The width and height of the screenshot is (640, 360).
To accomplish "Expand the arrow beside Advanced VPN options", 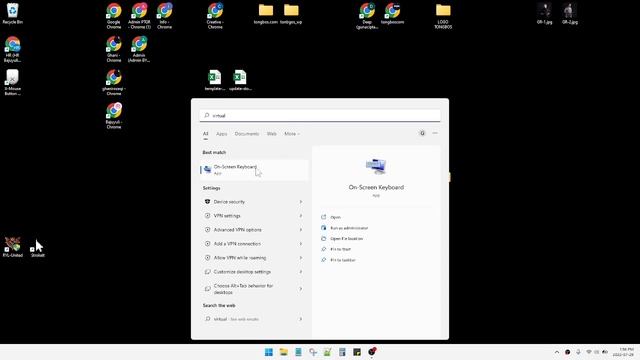I will [x=301, y=230].
